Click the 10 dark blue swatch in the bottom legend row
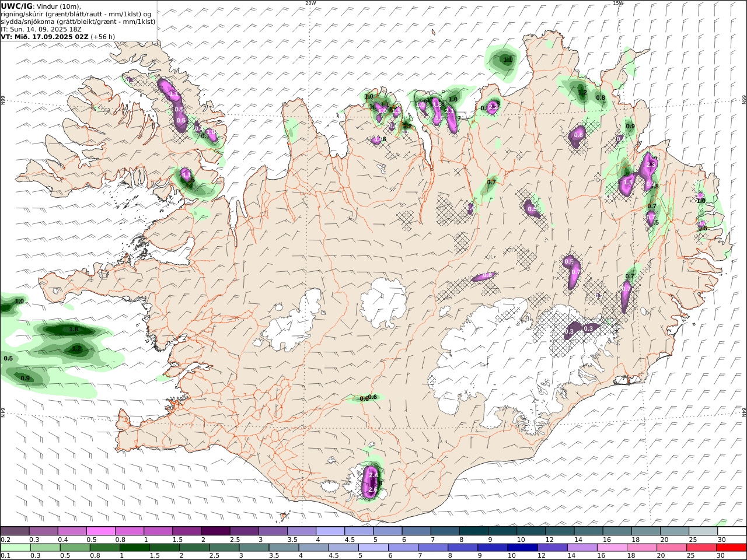Screen dimensions: 747x560 pyautogui.click(x=522, y=548)
